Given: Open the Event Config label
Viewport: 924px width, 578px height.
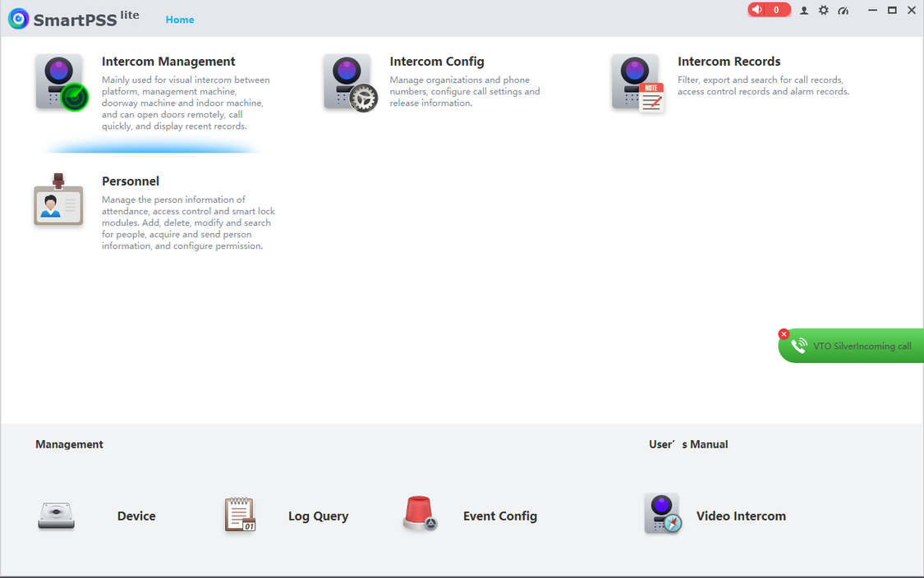Looking at the screenshot, I should [x=499, y=516].
